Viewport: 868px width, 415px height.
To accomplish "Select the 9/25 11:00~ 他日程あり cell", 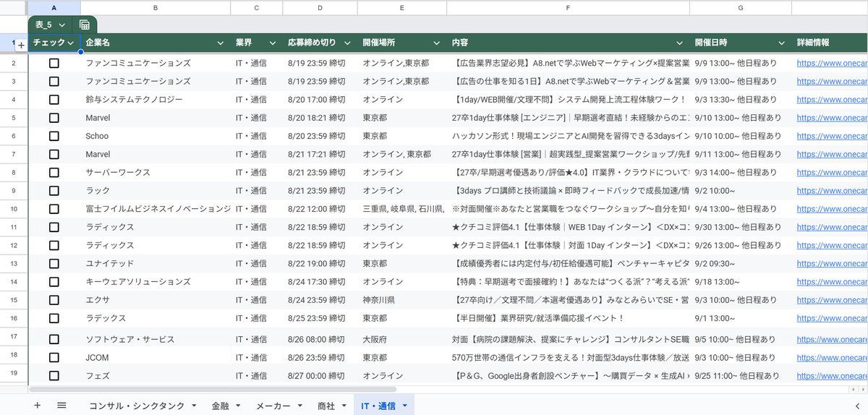I will click(741, 376).
